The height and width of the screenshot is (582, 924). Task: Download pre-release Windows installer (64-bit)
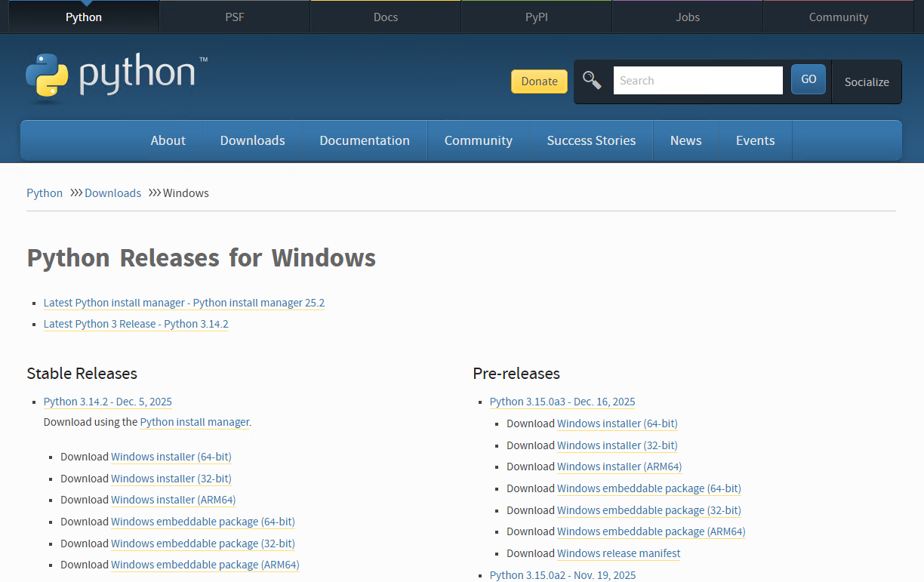(618, 423)
